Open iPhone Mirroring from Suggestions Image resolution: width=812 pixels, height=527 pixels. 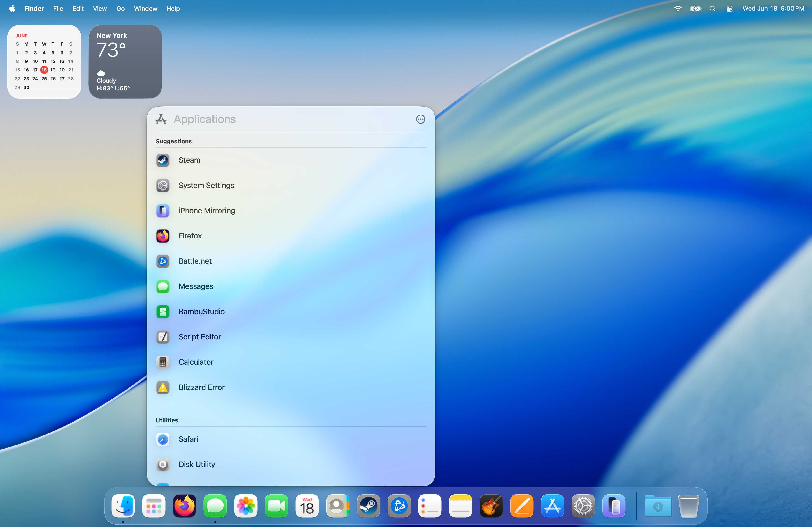click(291, 211)
